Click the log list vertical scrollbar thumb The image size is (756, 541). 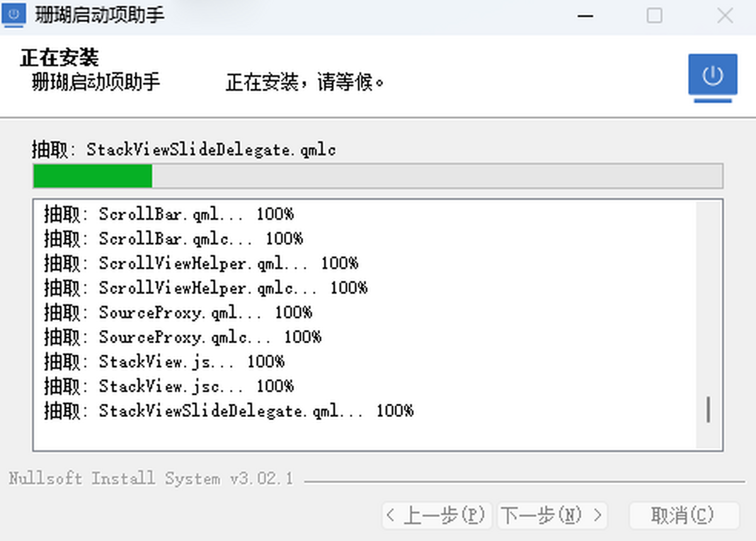click(x=709, y=409)
